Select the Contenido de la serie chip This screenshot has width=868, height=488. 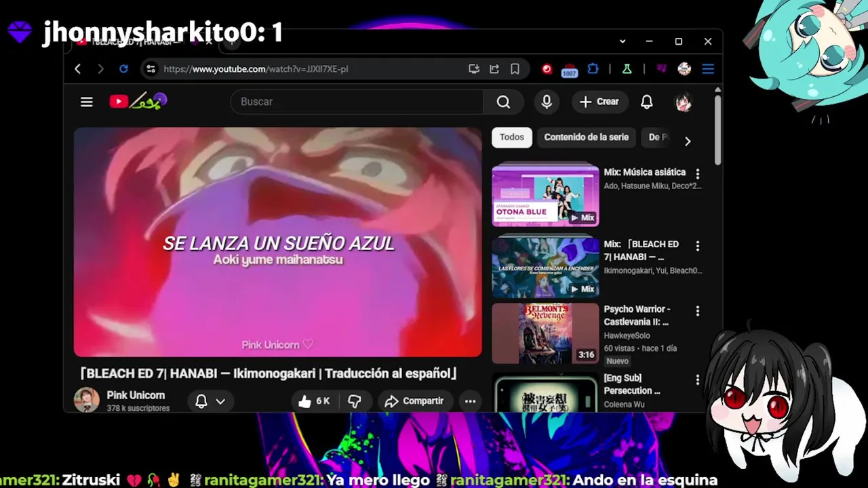pyautogui.click(x=587, y=137)
